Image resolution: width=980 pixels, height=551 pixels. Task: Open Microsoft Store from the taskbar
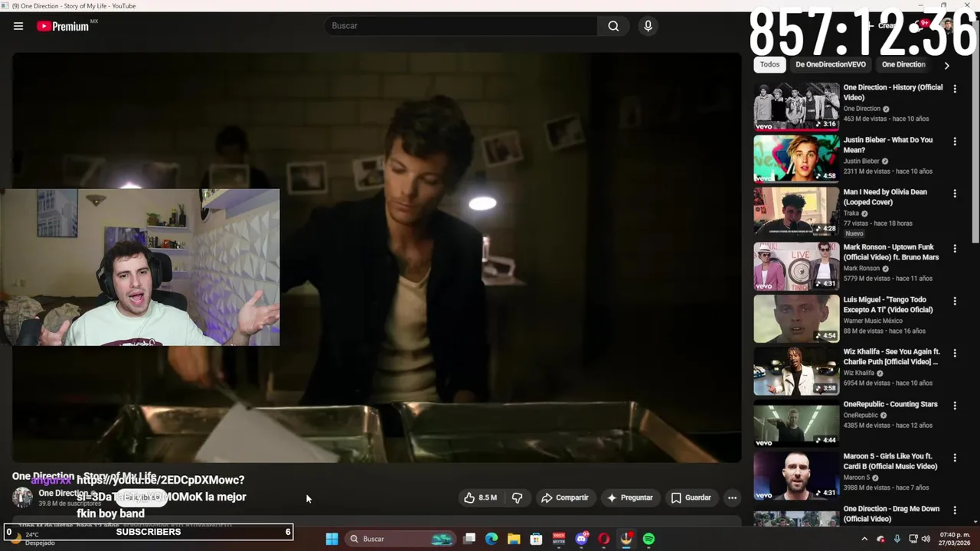point(536,539)
